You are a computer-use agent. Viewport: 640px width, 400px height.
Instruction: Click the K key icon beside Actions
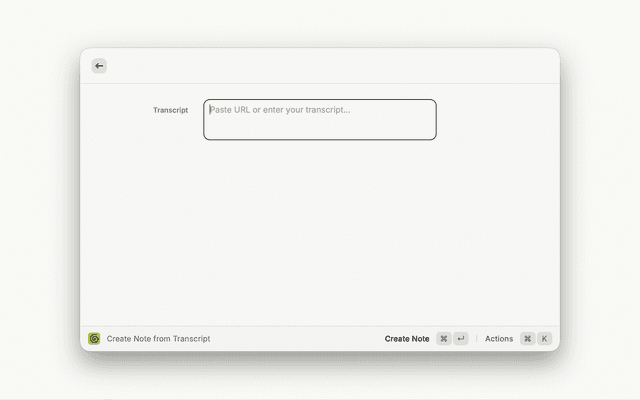(x=544, y=339)
